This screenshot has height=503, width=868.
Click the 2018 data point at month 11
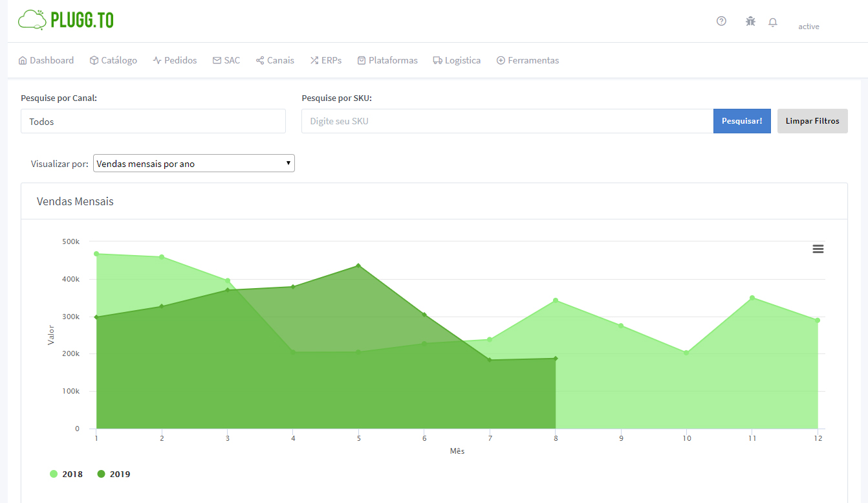pos(752,298)
